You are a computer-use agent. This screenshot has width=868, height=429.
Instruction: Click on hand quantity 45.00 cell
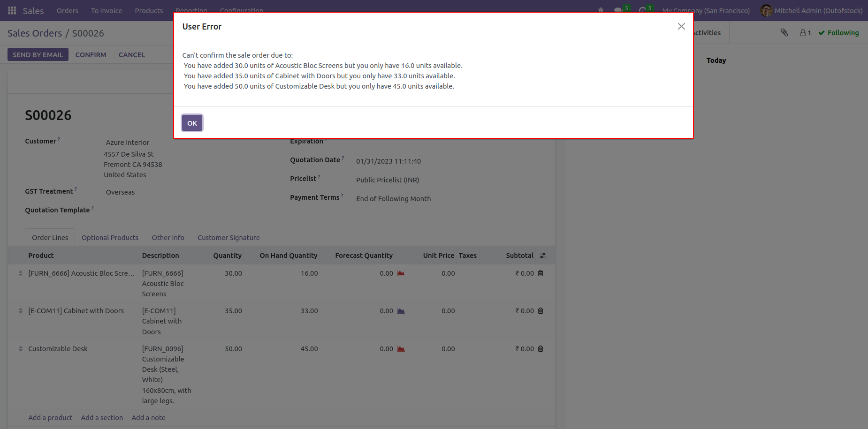(309, 349)
